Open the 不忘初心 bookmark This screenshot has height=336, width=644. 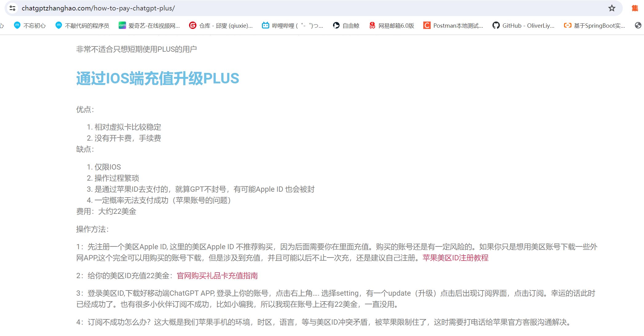30,26
